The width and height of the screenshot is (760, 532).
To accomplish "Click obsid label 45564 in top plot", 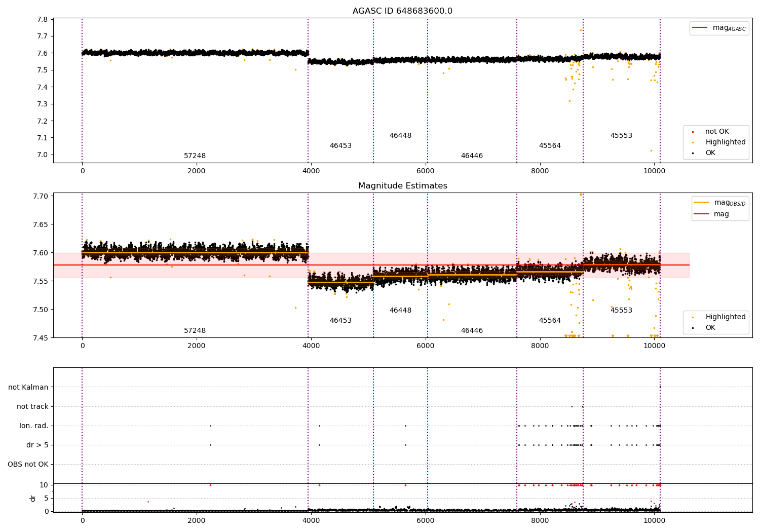I will point(550,146).
